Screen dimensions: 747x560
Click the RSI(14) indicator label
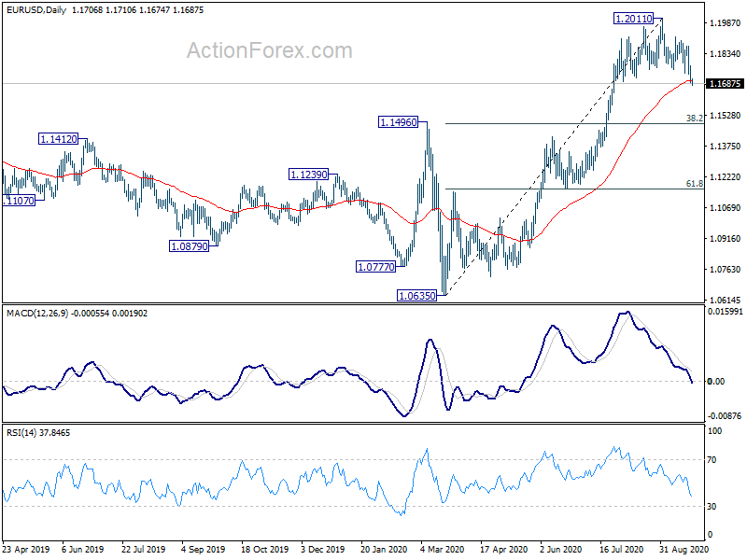click(21, 433)
